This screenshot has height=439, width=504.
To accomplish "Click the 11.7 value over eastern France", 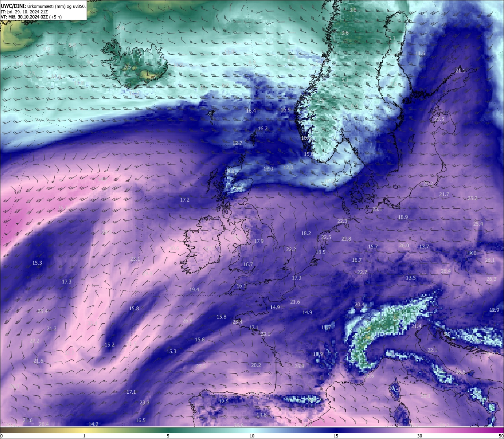I will click(x=326, y=327).
